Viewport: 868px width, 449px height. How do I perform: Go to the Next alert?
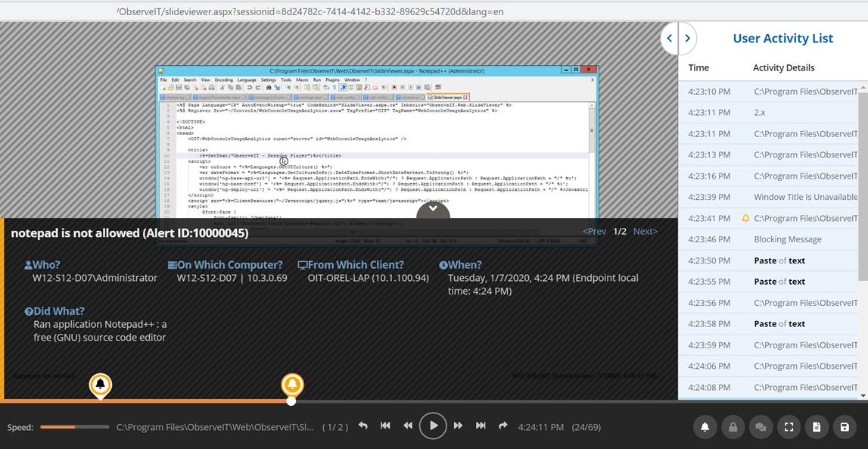645,232
